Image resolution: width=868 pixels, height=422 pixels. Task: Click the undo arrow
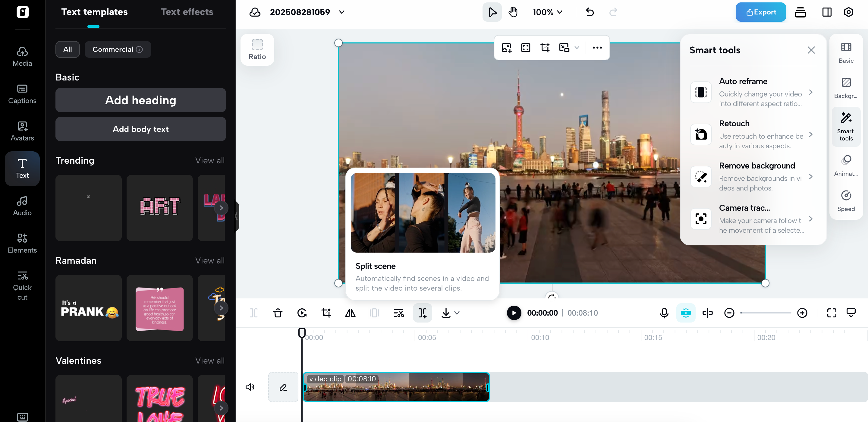590,12
